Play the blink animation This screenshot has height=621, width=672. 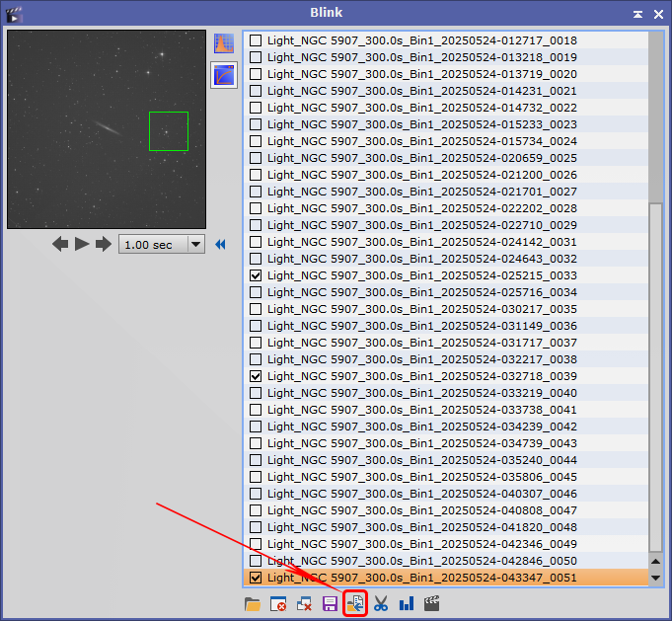pos(82,244)
